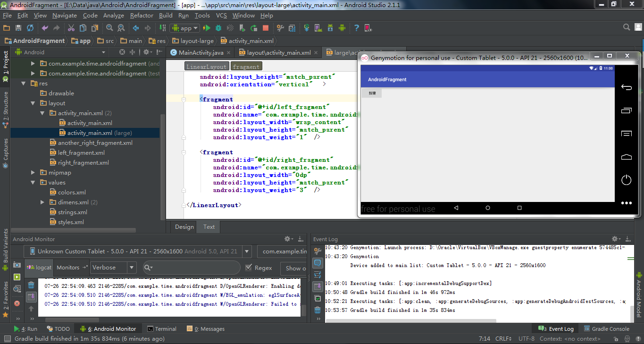Toggle scroll to end in Event Log
The image size is (644, 344).
coord(318,286)
